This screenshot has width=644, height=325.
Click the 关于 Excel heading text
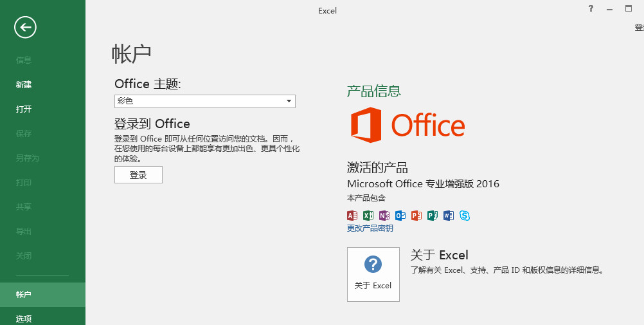(x=440, y=255)
